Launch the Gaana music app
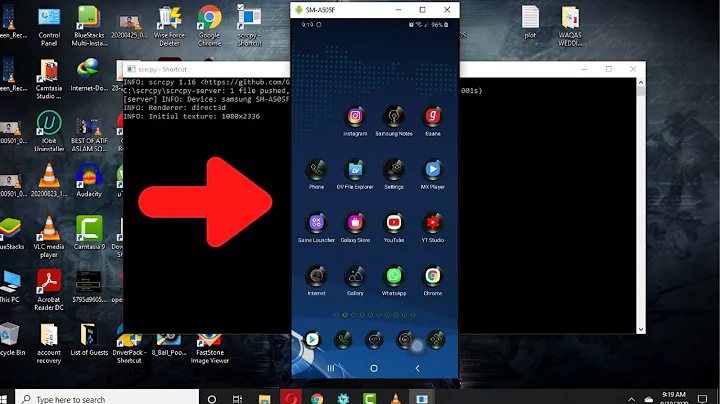 click(x=433, y=116)
